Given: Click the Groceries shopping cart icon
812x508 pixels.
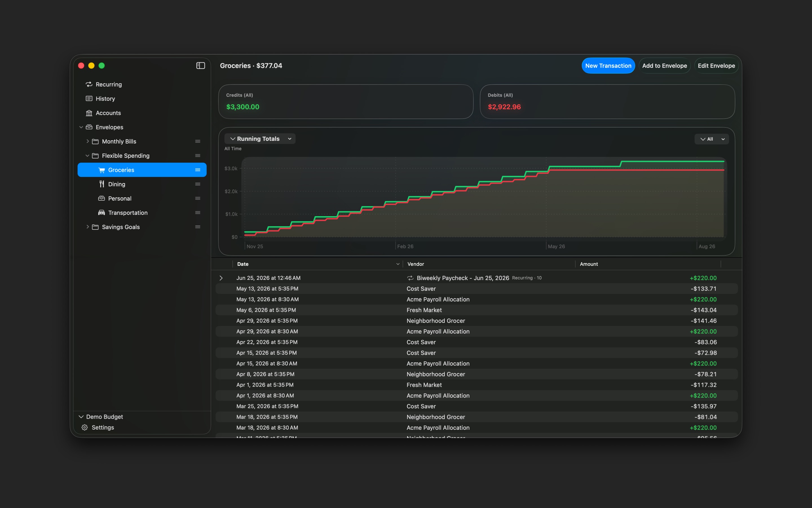Looking at the screenshot, I should point(102,170).
